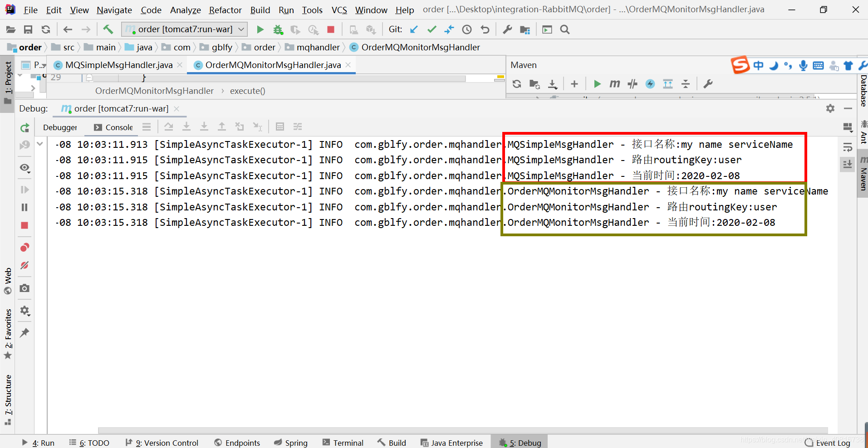Stop process with red square in toolbar
This screenshot has width=868, height=448.
click(331, 29)
